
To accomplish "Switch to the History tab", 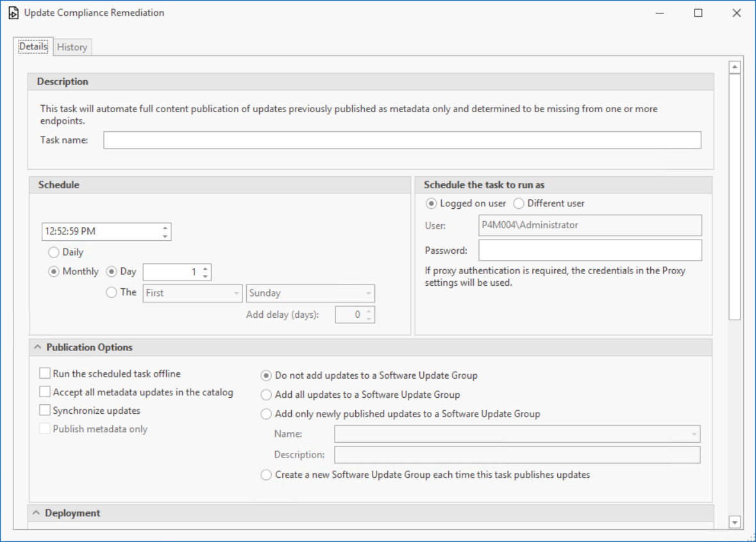I will 72,47.
